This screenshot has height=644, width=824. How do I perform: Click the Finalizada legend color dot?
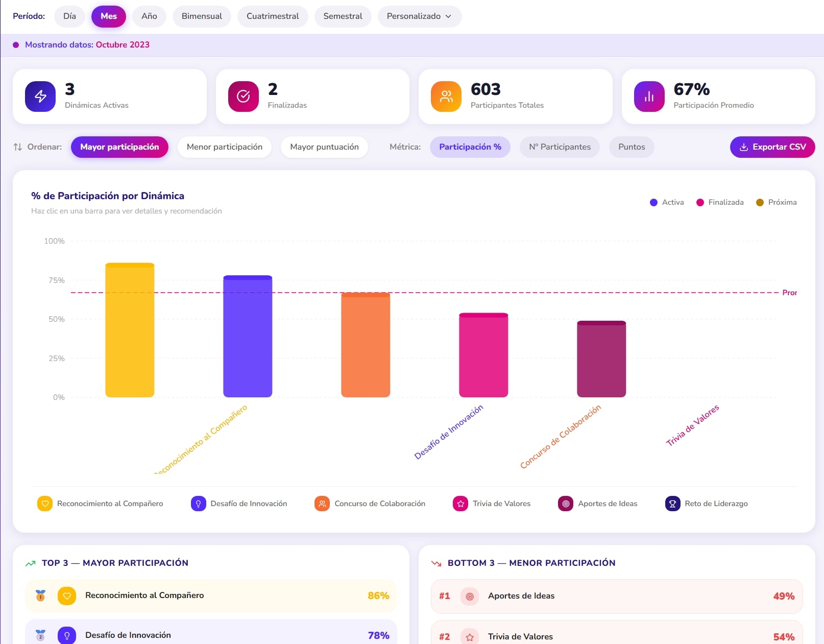(700, 203)
